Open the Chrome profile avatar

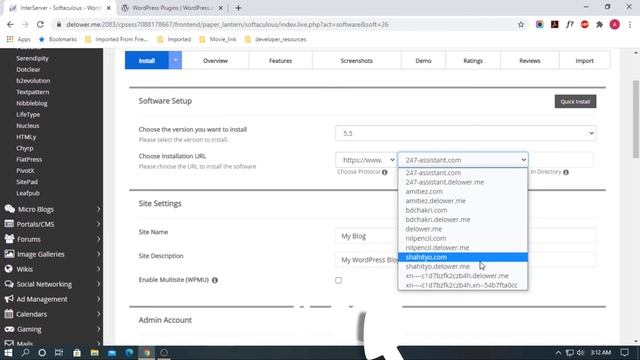pos(614,24)
